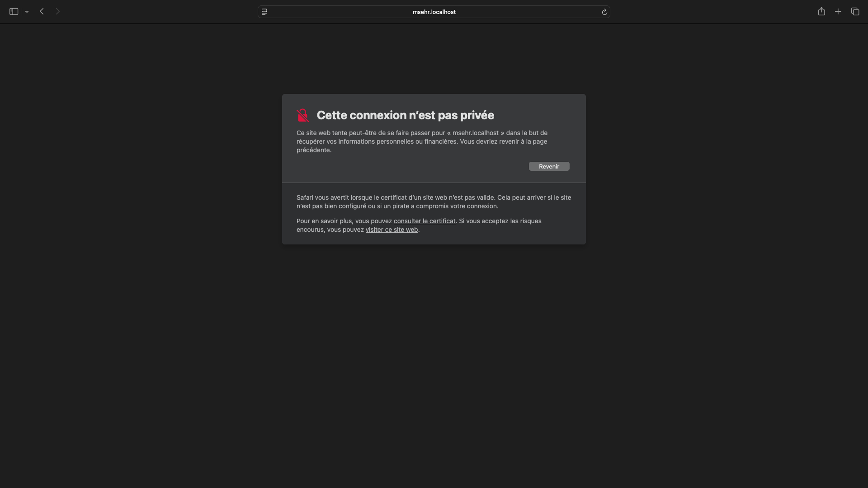
Task: Go forward with the forward arrow
Action: point(58,12)
